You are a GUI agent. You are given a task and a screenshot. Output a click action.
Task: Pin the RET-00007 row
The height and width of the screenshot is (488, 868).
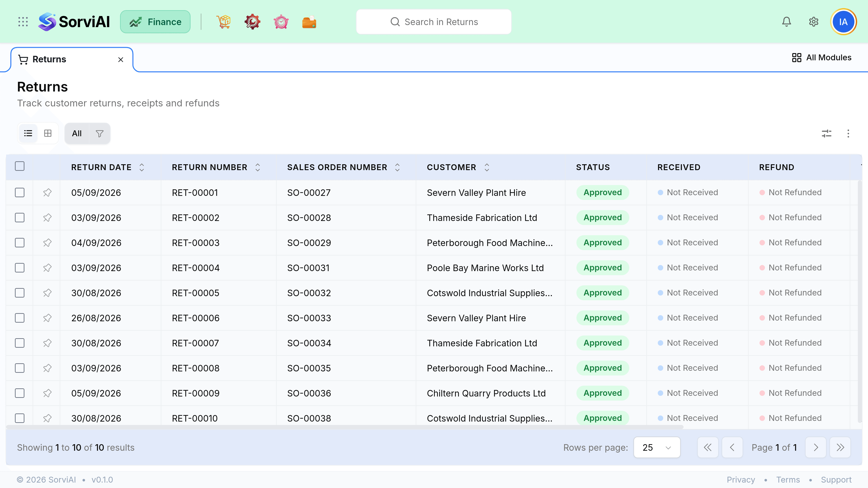47,343
